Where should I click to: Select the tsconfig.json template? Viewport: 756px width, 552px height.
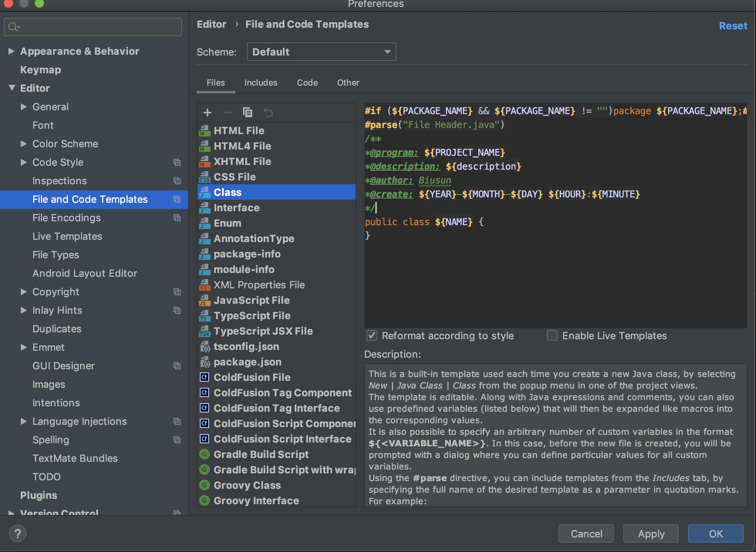[246, 347]
